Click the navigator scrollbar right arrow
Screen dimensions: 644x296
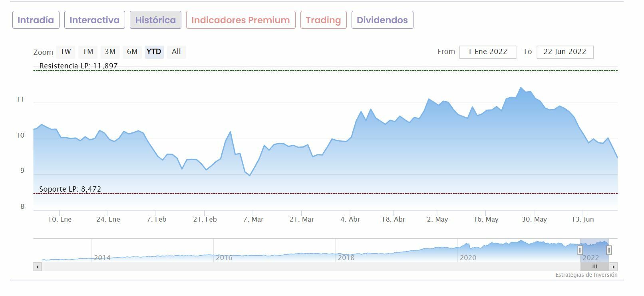tap(614, 267)
